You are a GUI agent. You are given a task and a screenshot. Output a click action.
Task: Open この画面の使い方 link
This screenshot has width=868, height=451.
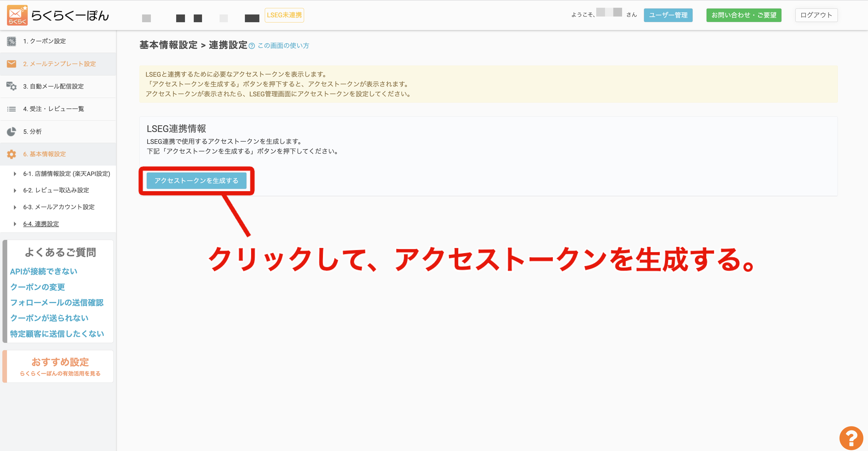point(283,46)
